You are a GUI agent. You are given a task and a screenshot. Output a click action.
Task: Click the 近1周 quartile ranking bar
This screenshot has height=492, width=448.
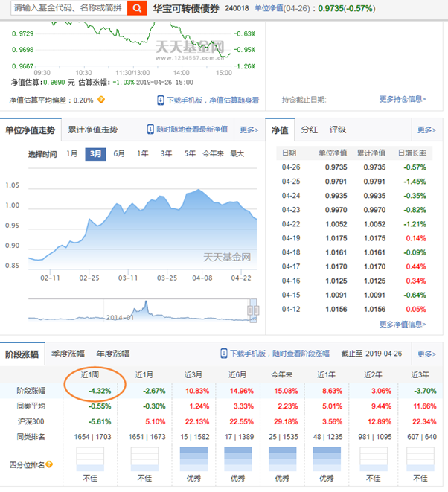click(90, 459)
